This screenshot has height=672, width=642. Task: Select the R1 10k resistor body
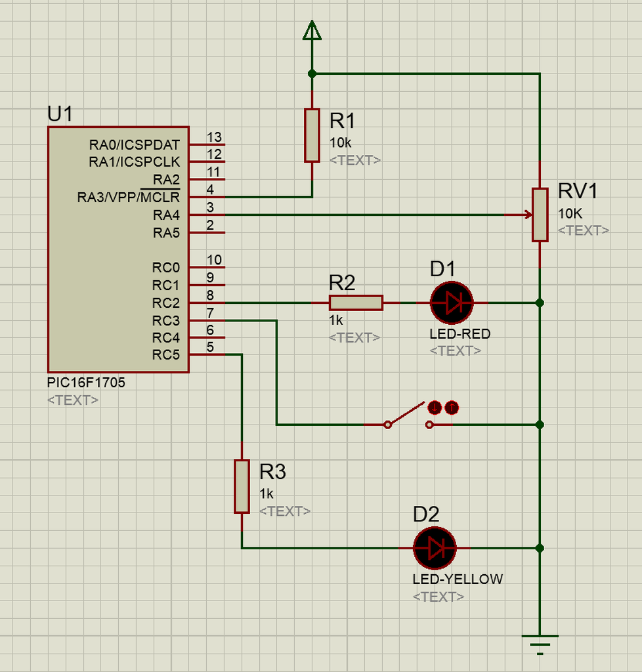(312, 135)
